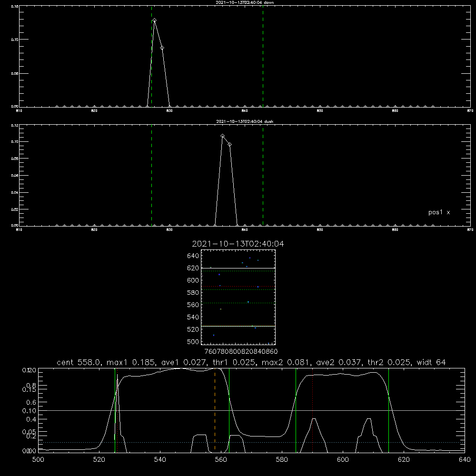Viewport: 476px width, 476px height.
Task: Click the '580' y-axis label of scatter plot
Action: click(x=193, y=293)
